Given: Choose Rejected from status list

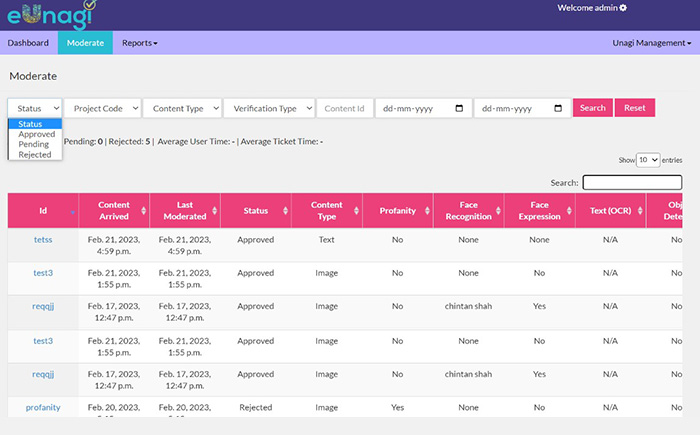Looking at the screenshot, I should coord(35,155).
